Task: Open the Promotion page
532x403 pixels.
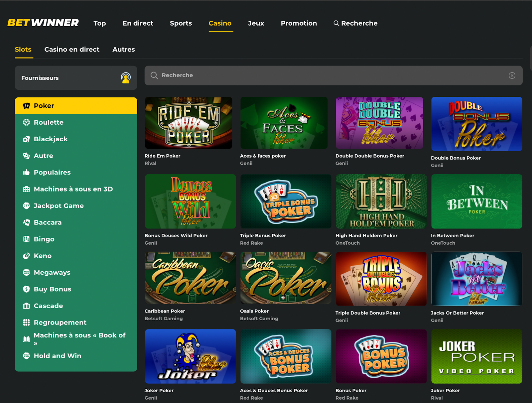Action: tap(299, 23)
